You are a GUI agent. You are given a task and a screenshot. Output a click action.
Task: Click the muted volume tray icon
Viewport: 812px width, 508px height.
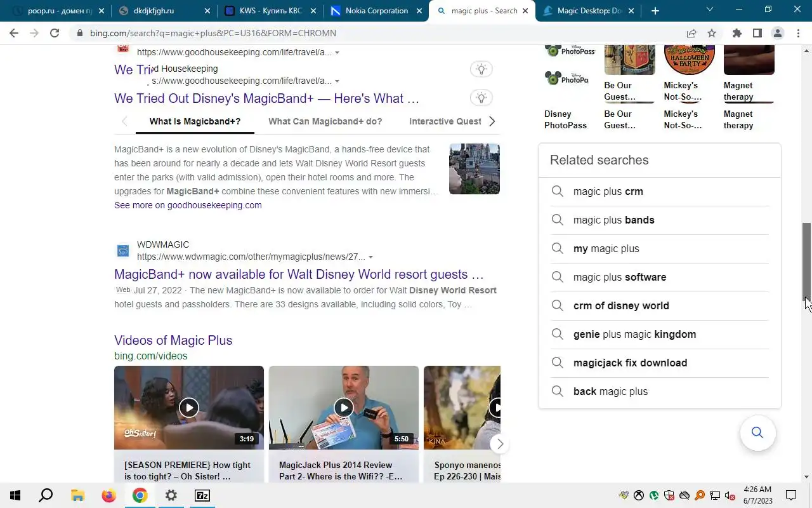730,495
